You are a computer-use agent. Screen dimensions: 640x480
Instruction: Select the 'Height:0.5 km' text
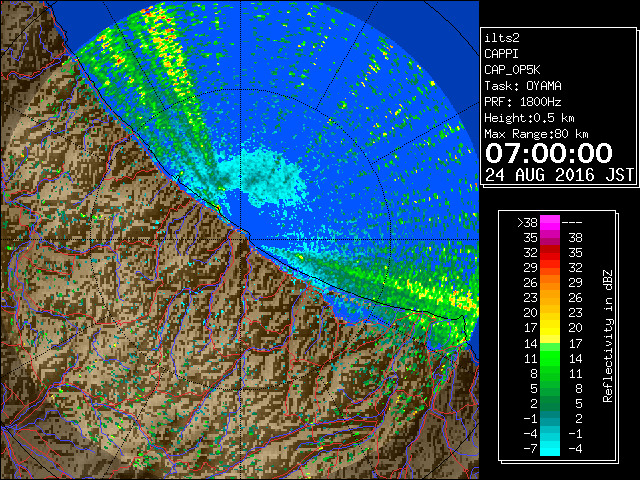pos(529,118)
